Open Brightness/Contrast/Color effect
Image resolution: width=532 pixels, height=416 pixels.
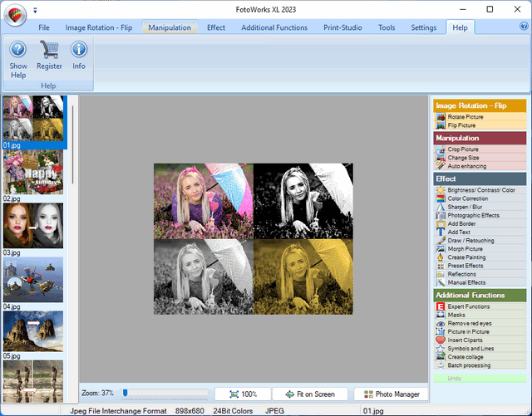(480, 190)
